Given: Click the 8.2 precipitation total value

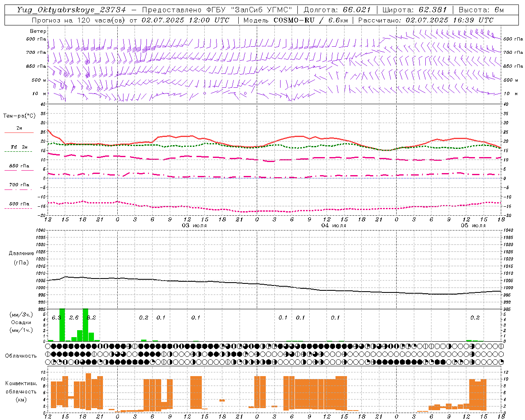Looking at the screenshot, I should [x=91, y=318].
